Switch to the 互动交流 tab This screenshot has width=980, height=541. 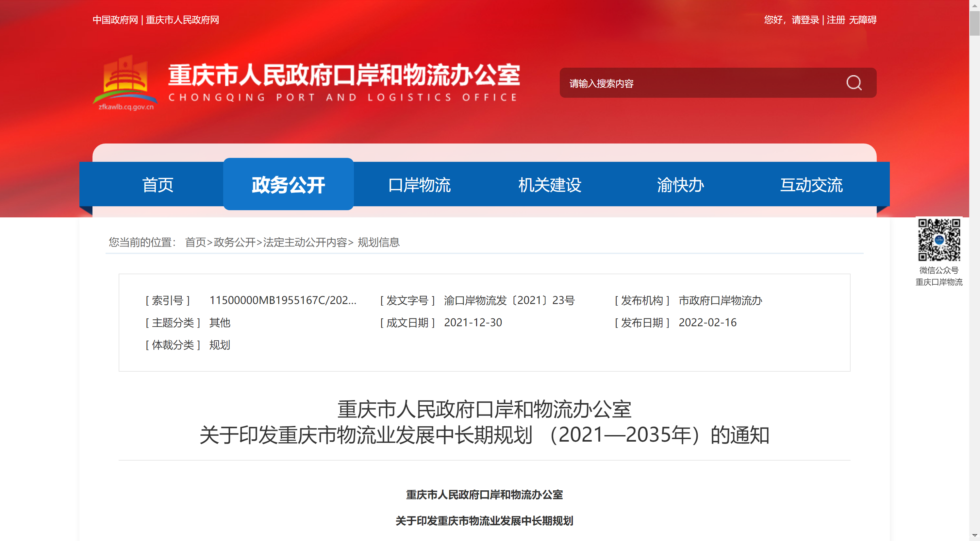[811, 185]
